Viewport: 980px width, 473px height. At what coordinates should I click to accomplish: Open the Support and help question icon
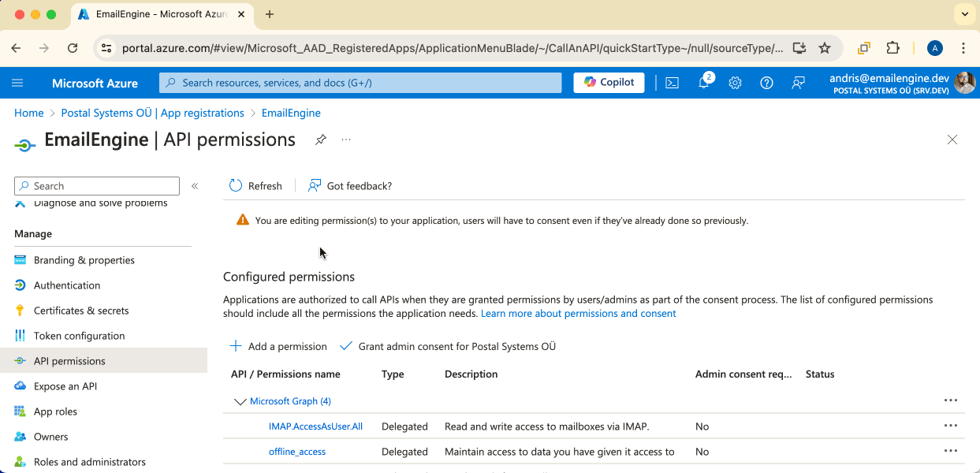(766, 83)
